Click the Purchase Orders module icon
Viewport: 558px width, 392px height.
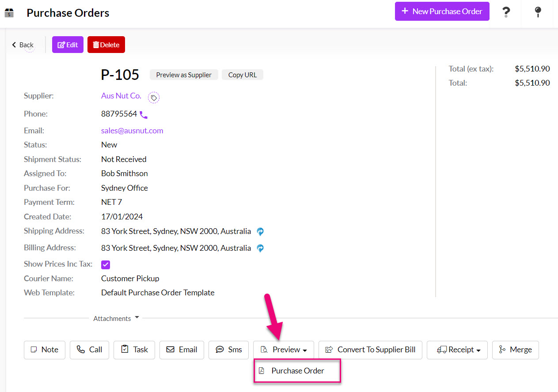[9, 13]
